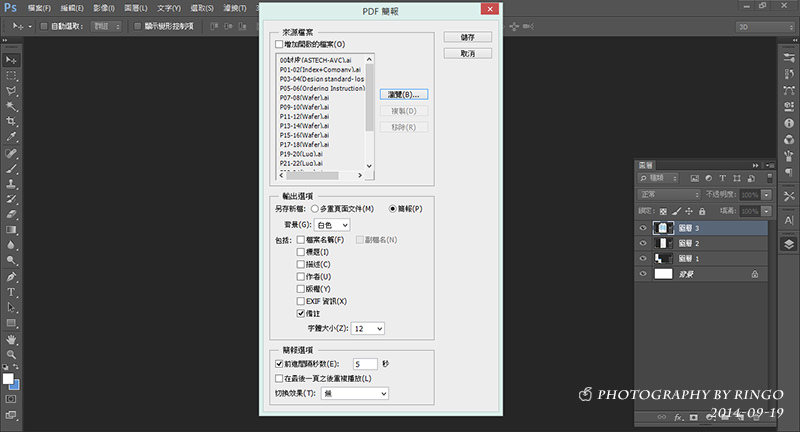Open the 字體大小(Z) dropdown
The height and width of the screenshot is (432, 800).
coord(368,328)
